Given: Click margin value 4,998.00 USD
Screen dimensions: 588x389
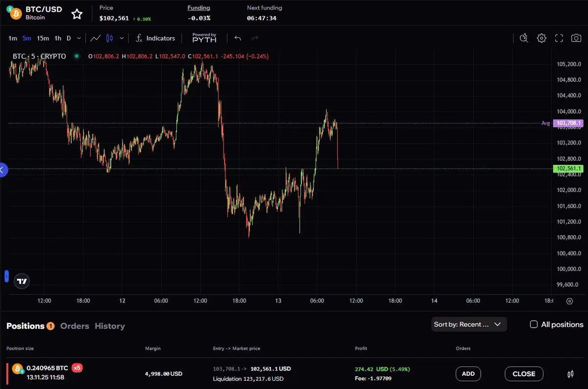Looking at the screenshot, I should [x=164, y=374].
